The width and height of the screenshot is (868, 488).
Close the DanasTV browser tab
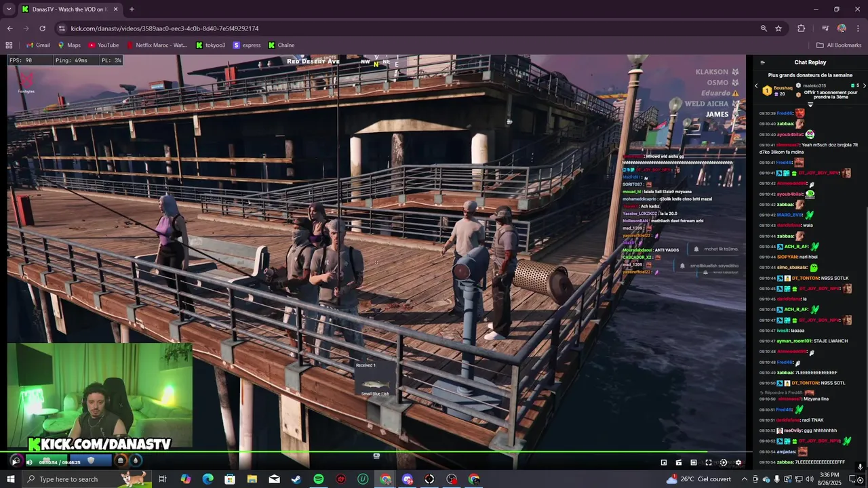pyautogui.click(x=115, y=9)
